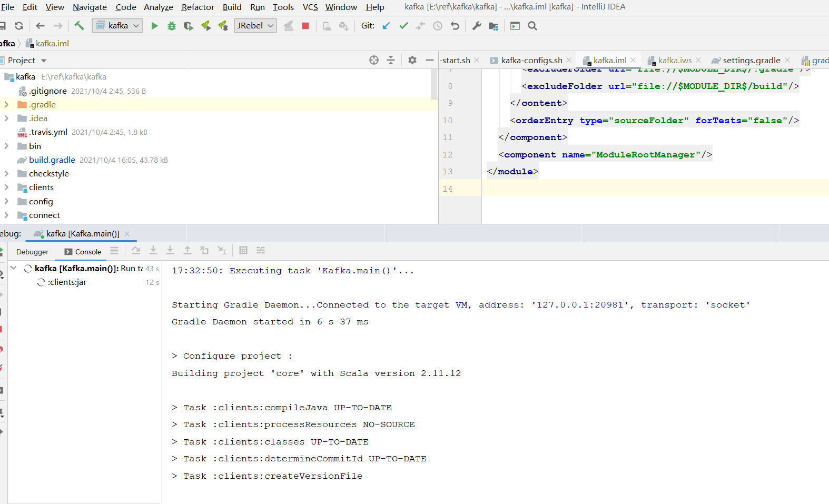This screenshot has height=504, width=829.
Task: Collapse all in Project panel
Action: (391, 60)
